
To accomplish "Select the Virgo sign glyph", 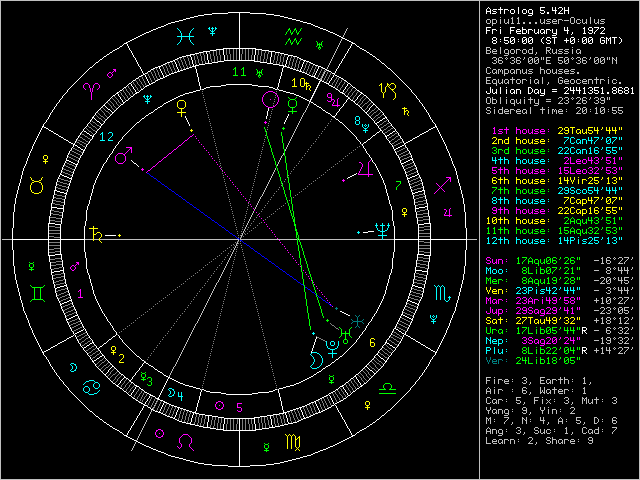I will [293, 442].
